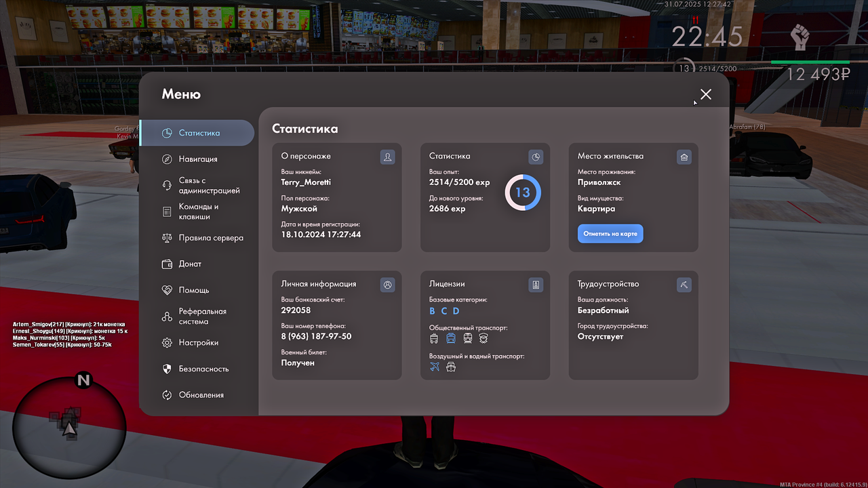Click the green health bar in HUD
Viewport: 868px width, 488px height.
pos(810,62)
